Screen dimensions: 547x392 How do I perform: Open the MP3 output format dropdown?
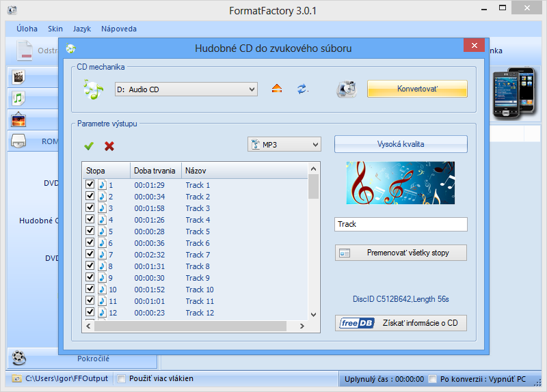tap(284, 144)
